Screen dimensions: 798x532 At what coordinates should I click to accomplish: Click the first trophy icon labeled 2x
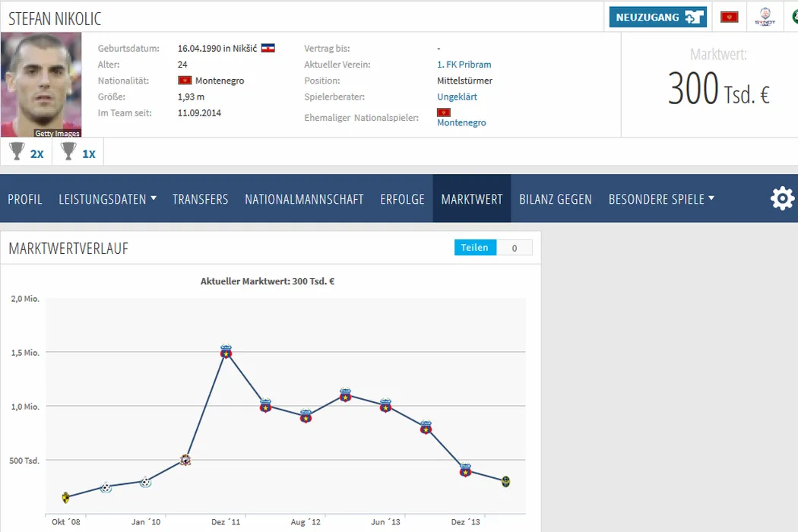pyautogui.click(x=17, y=152)
